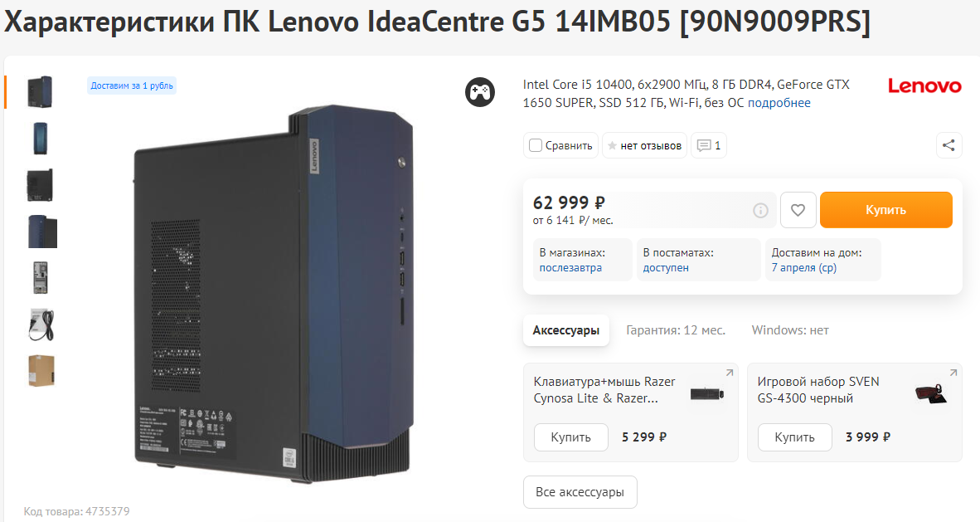Open price info circle icon

click(x=760, y=210)
